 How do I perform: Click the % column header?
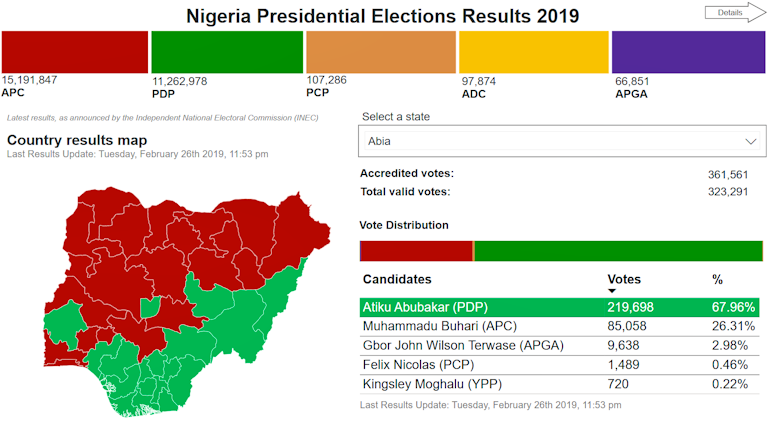click(x=717, y=279)
